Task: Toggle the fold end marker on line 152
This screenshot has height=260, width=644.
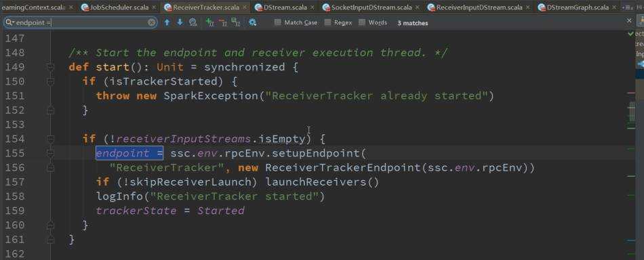Action: [50, 110]
